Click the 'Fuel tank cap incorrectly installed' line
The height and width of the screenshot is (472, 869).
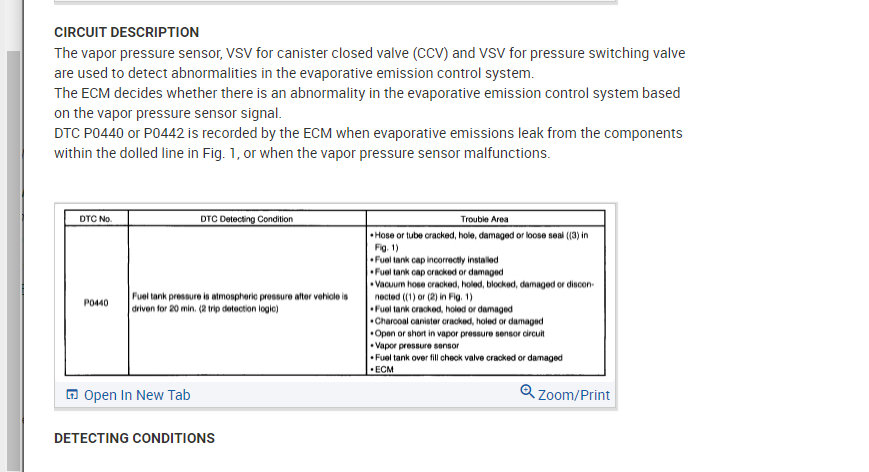coord(434,259)
